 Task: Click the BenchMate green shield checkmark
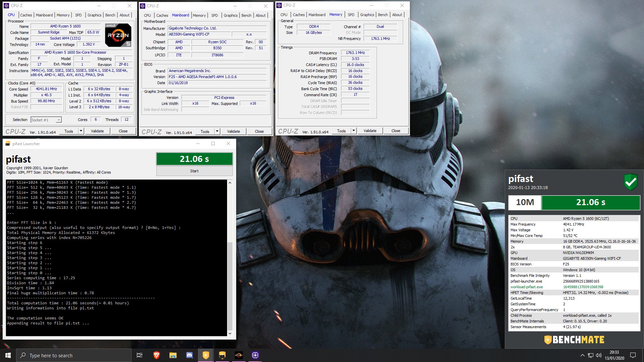pyautogui.click(x=631, y=182)
